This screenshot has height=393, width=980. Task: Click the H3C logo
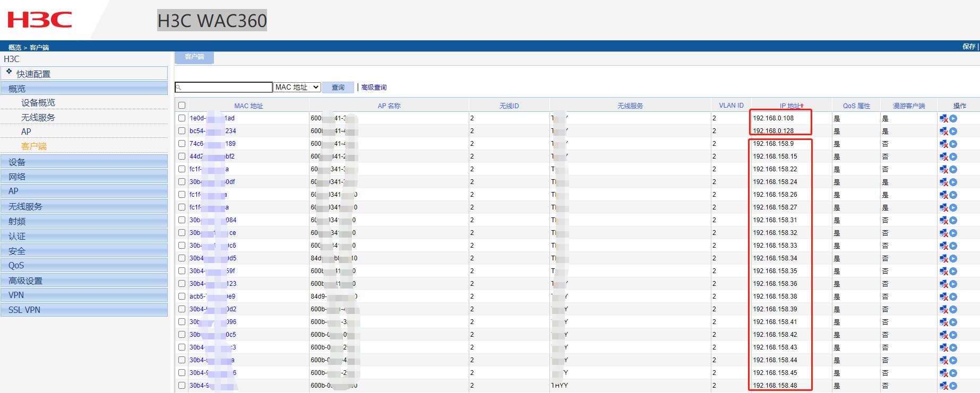(x=40, y=20)
